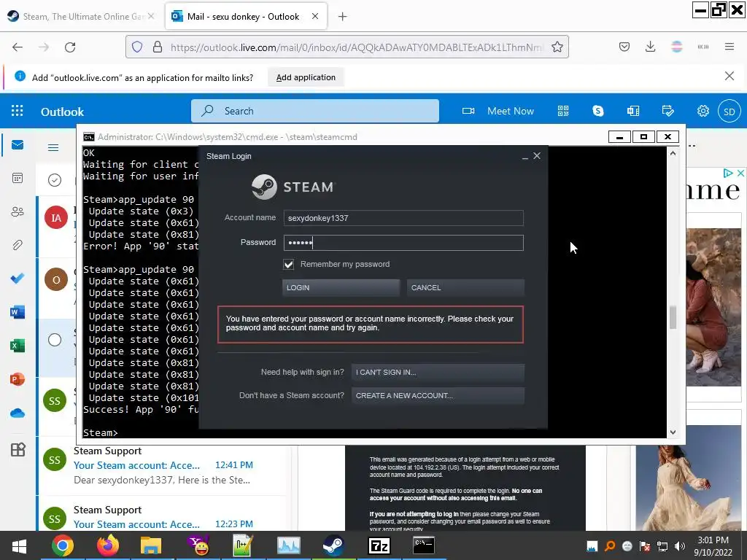Open the Outlook app launcher grid
Viewport: 747px width, 560px height.
[18, 111]
